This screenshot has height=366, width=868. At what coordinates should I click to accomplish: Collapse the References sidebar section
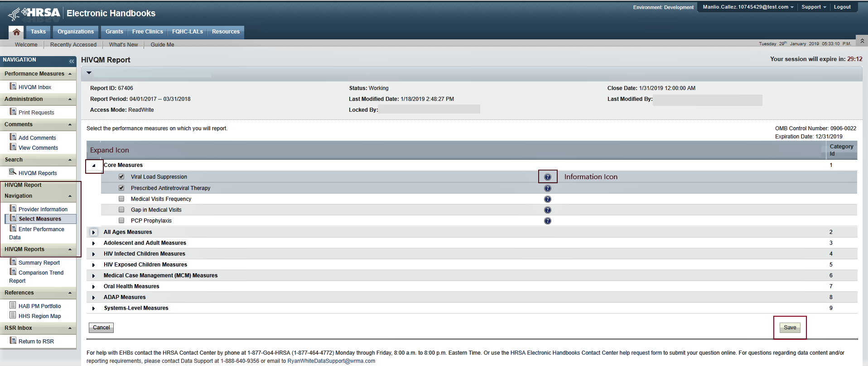click(x=70, y=293)
